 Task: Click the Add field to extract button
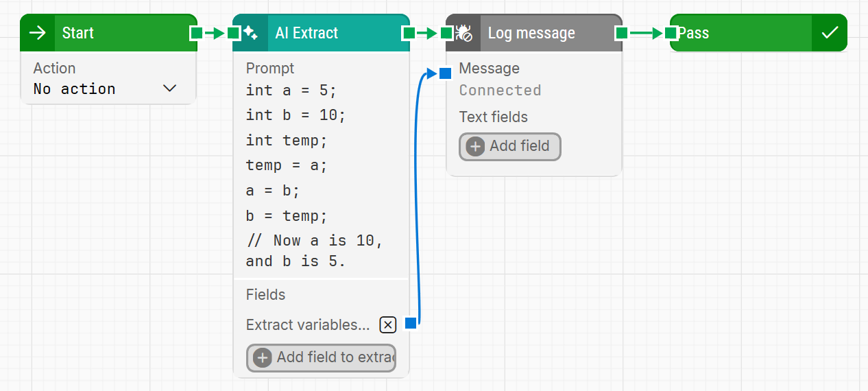coord(322,357)
